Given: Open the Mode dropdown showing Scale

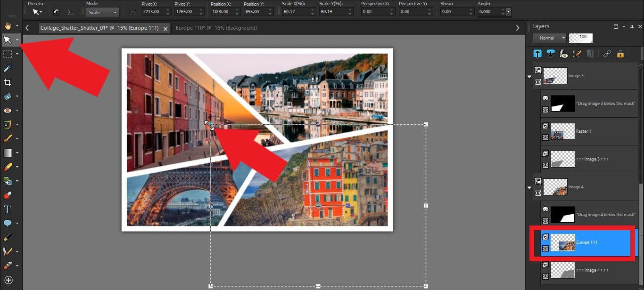Looking at the screenshot, I should pyautogui.click(x=103, y=12).
